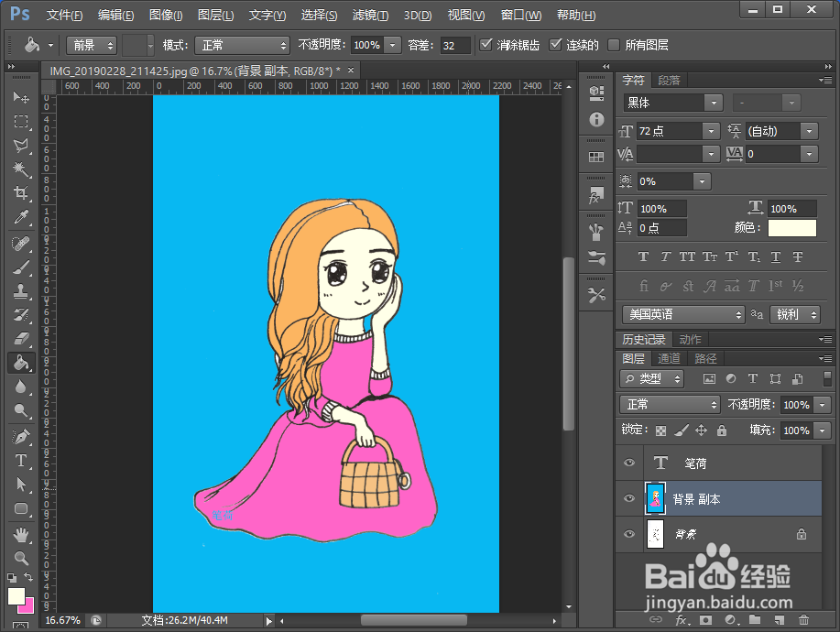Select the Hand tool
The image size is (840, 632).
pos(21,533)
